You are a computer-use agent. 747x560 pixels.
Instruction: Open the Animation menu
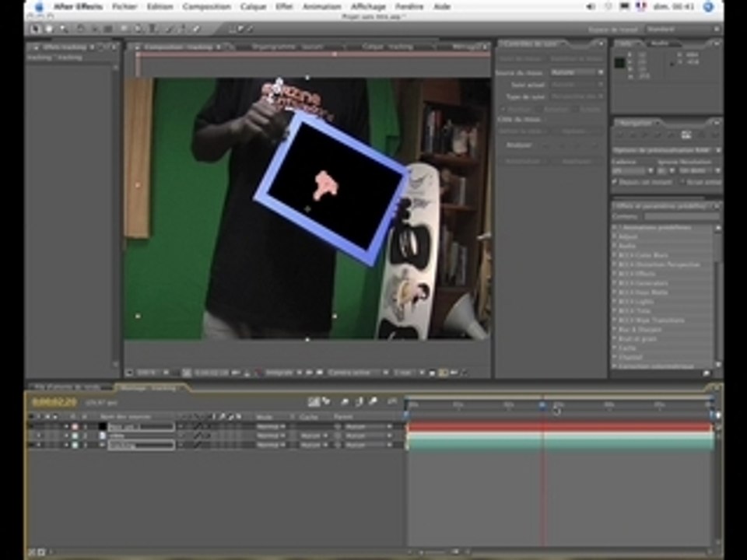point(321,7)
